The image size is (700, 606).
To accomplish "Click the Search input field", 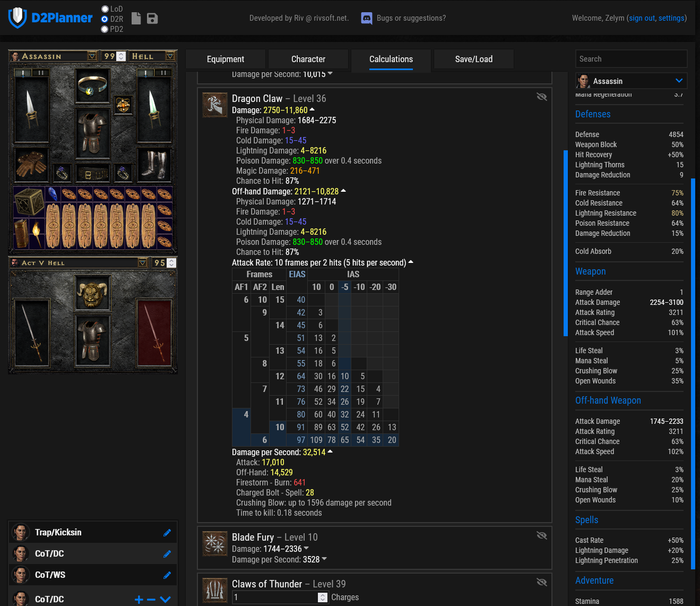I will point(631,59).
